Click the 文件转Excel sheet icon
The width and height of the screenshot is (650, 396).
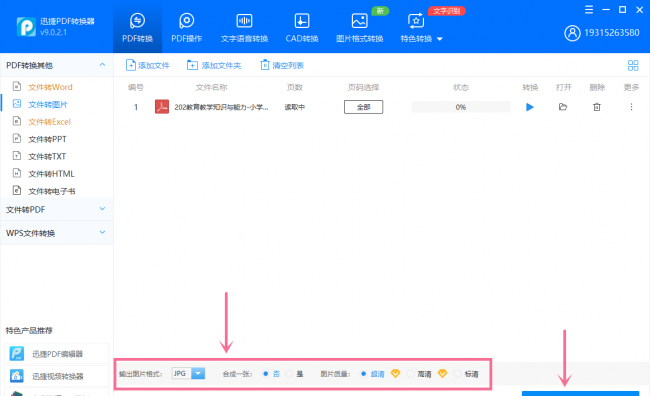point(17,121)
